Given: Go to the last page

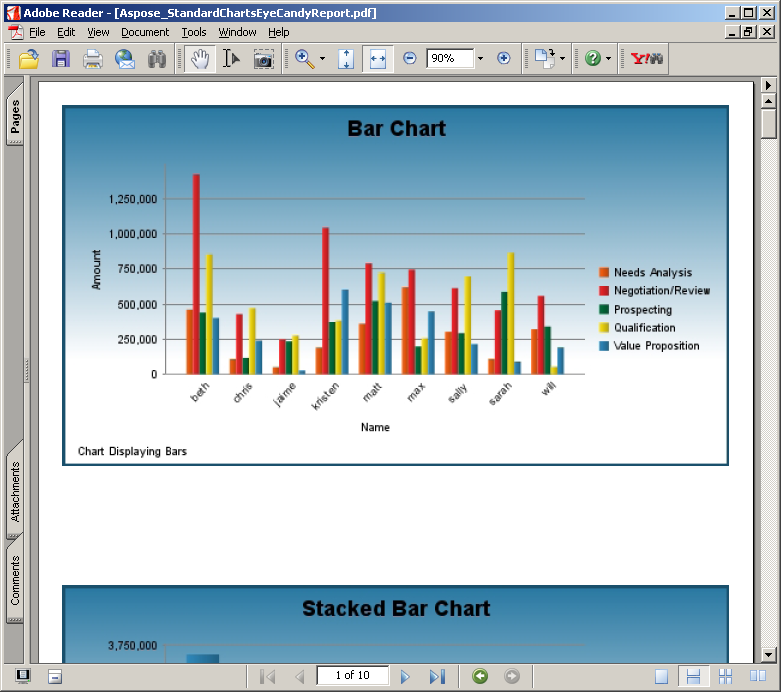Looking at the screenshot, I should [x=436, y=676].
